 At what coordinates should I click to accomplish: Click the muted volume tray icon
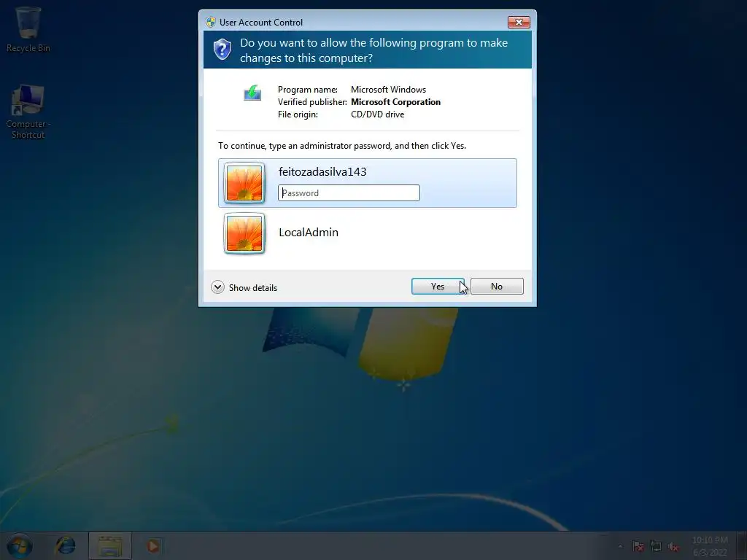point(673,546)
